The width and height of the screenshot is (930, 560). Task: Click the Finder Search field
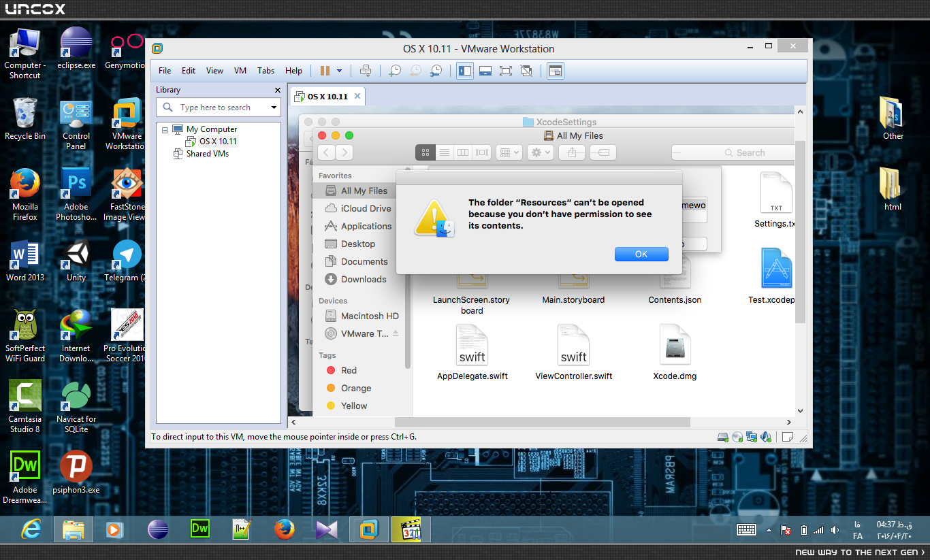tap(733, 153)
